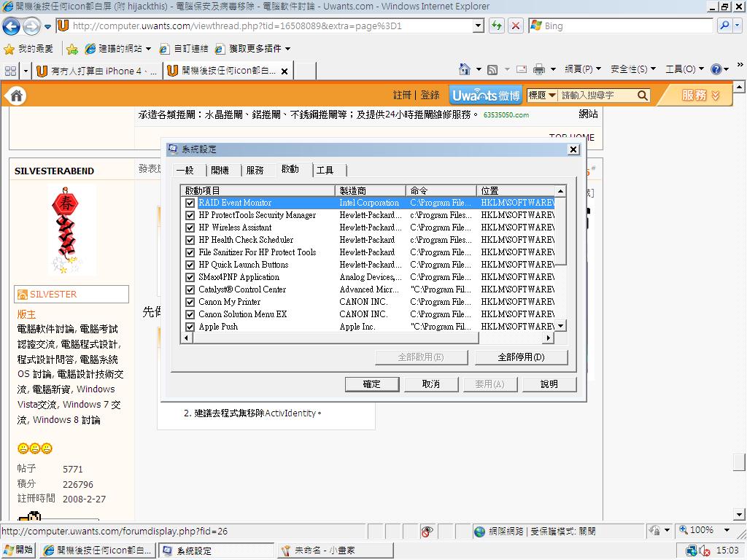
Task: Uncheck SMax4PNP Application startup item
Action: (190, 277)
